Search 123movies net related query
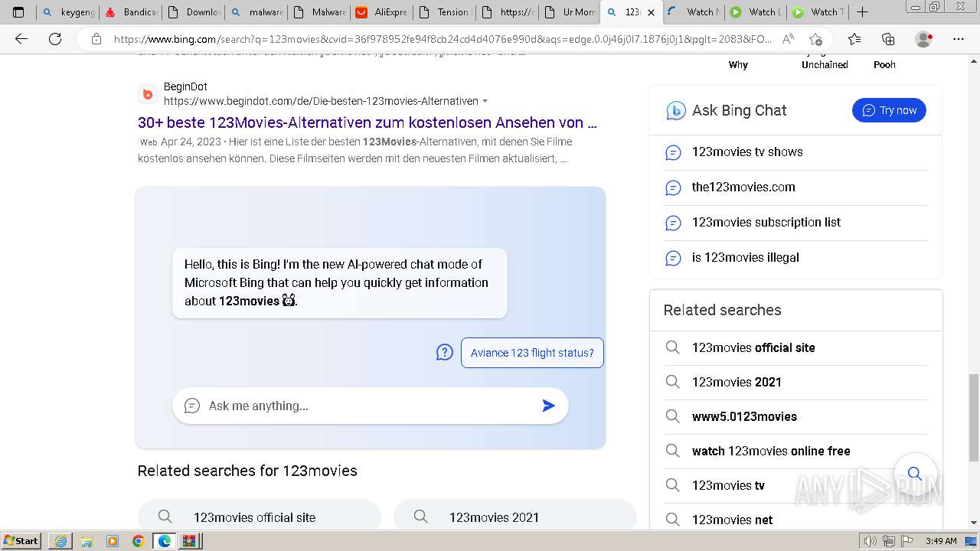 (795, 519)
